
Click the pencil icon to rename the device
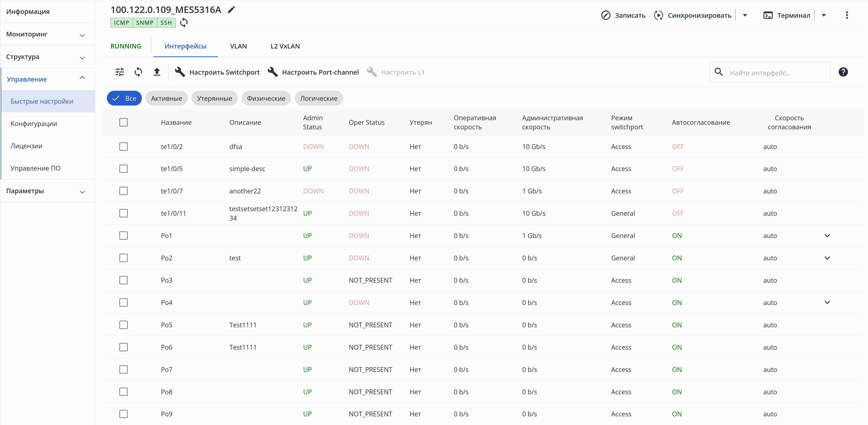[x=231, y=10]
